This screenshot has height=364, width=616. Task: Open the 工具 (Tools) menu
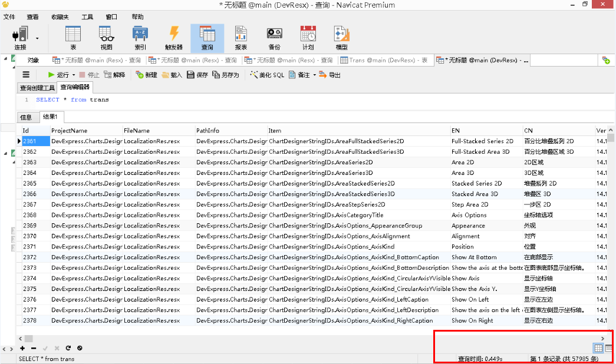tap(87, 17)
